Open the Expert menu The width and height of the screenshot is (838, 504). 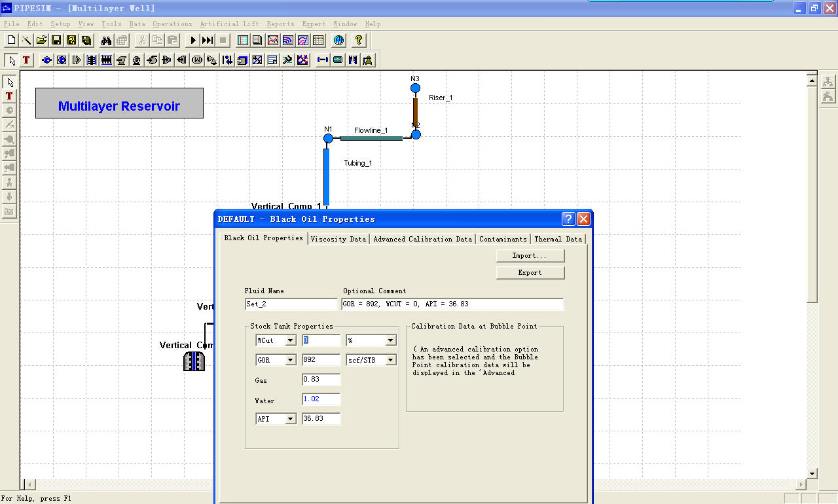(314, 24)
